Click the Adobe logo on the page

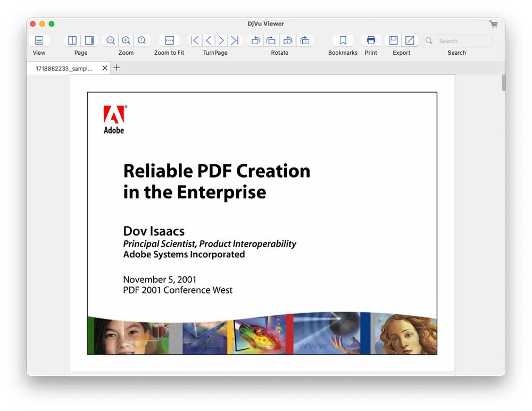(114, 120)
